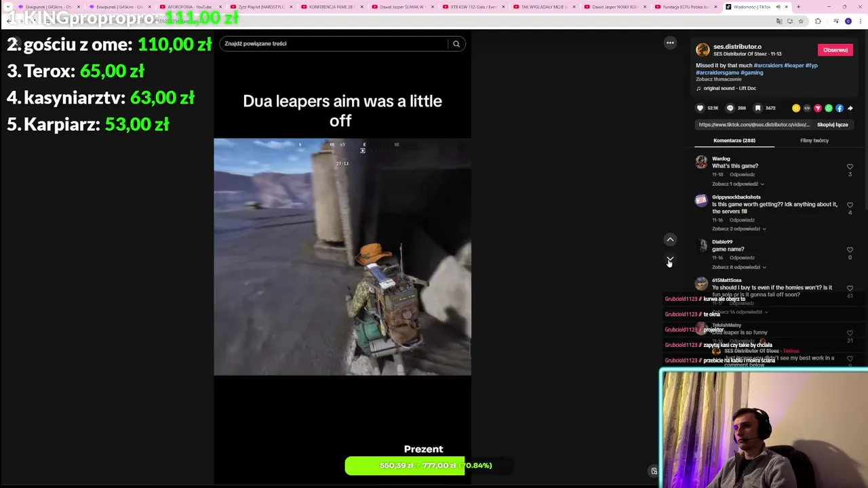The width and height of the screenshot is (868, 488).
Task: Open Wardog's commenter avatar
Action: [701, 162]
